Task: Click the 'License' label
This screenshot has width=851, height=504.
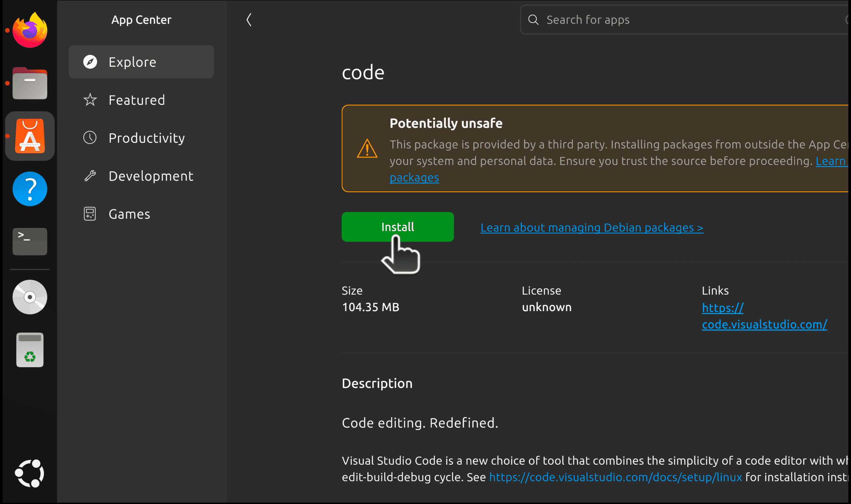Action: [541, 291]
